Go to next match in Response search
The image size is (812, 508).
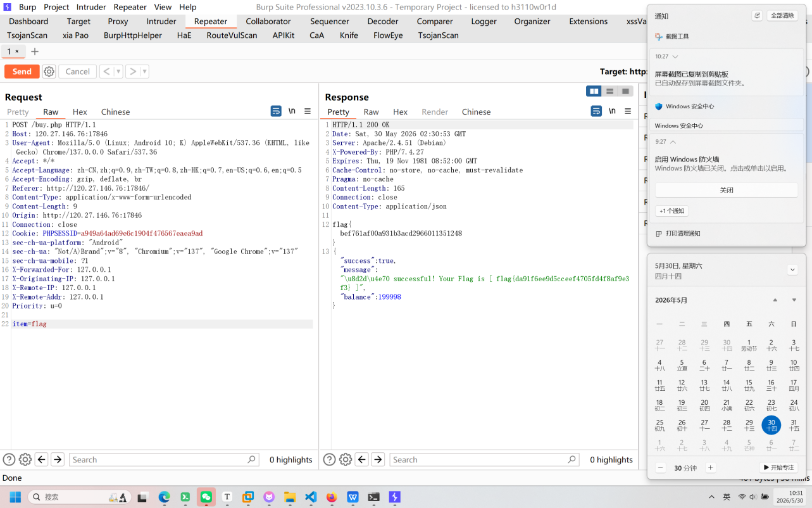click(378, 460)
